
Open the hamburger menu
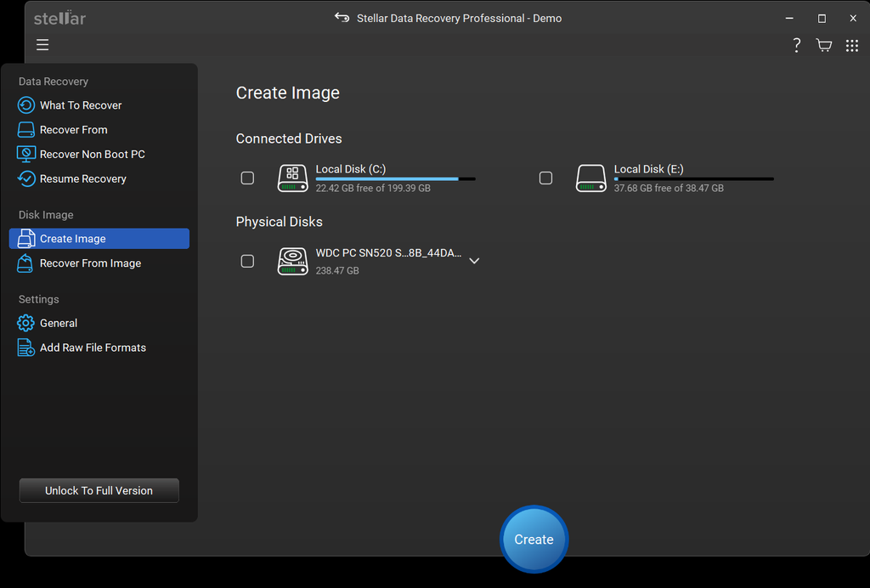coord(42,45)
